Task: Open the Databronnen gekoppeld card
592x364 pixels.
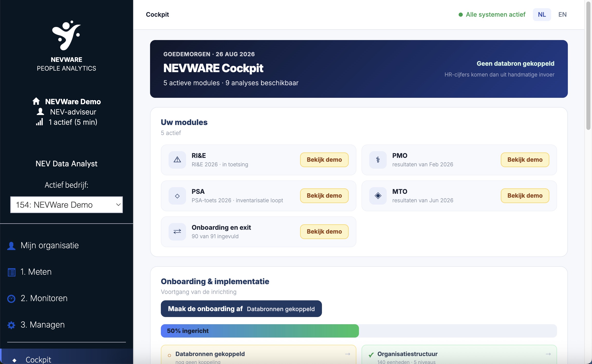Action: 258,355
